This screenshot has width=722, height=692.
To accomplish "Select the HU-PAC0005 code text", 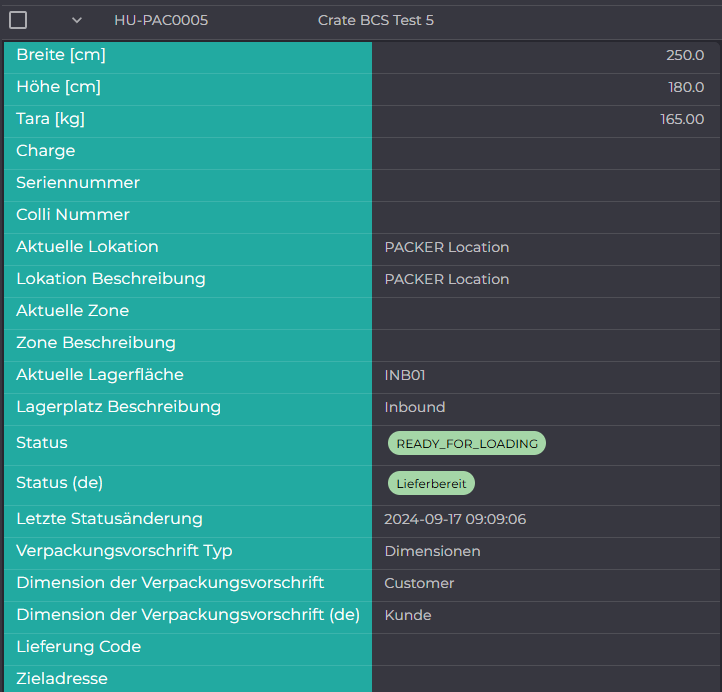I will coord(161,20).
